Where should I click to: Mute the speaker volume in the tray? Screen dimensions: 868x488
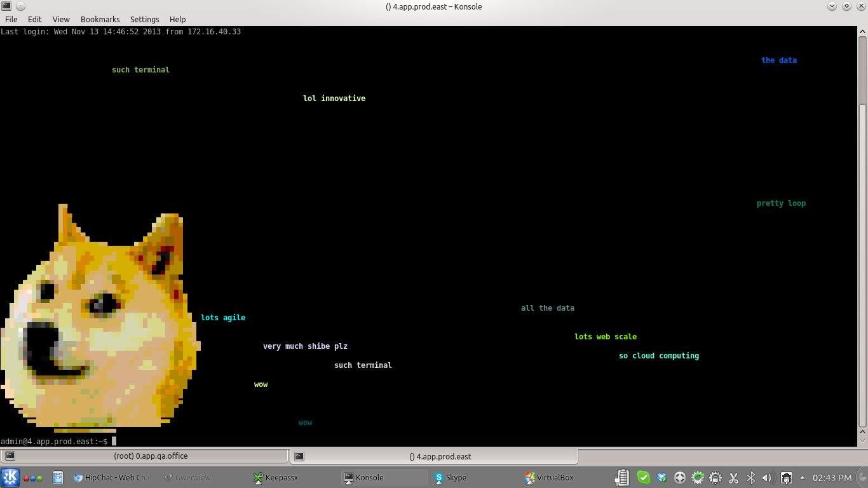click(x=767, y=477)
